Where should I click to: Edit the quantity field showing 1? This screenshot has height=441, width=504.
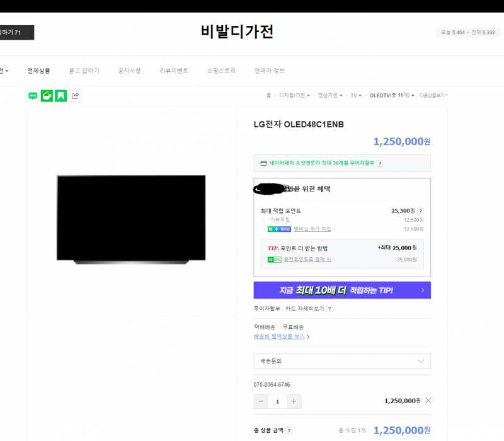(277, 401)
